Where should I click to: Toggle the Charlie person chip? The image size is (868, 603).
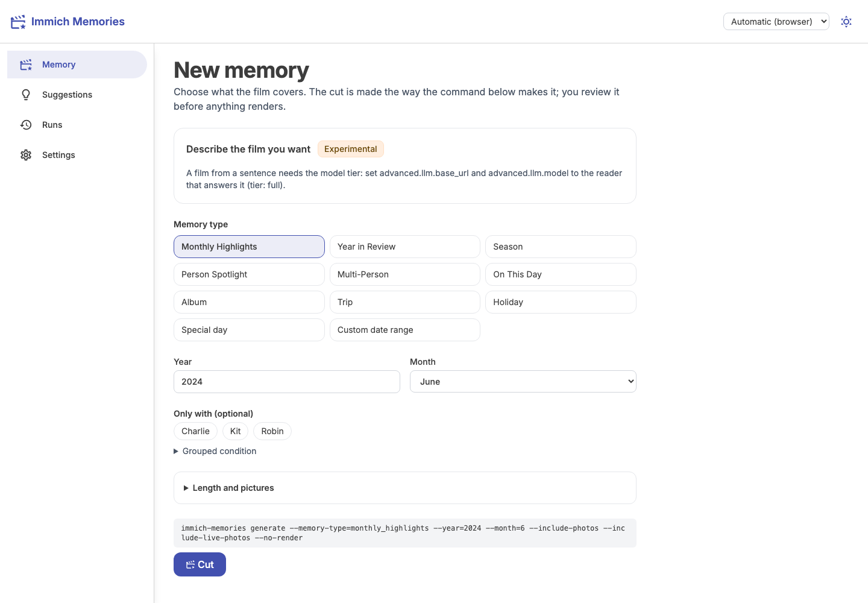(x=195, y=431)
